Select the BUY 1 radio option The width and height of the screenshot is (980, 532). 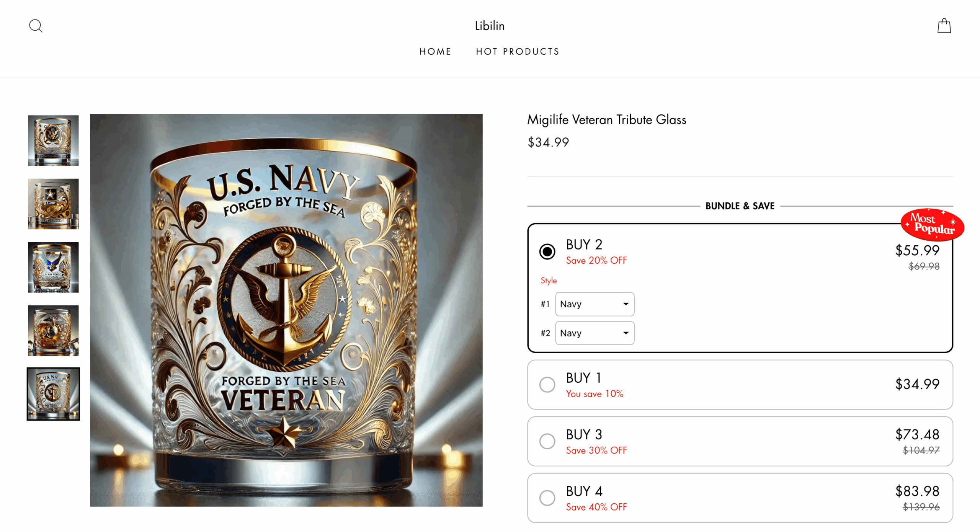547,385
